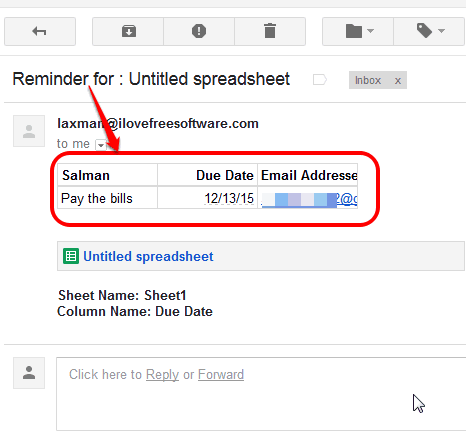The width and height of the screenshot is (466, 432).
Task: Select the 'Pay the bills' table cell
Action: coord(107,198)
